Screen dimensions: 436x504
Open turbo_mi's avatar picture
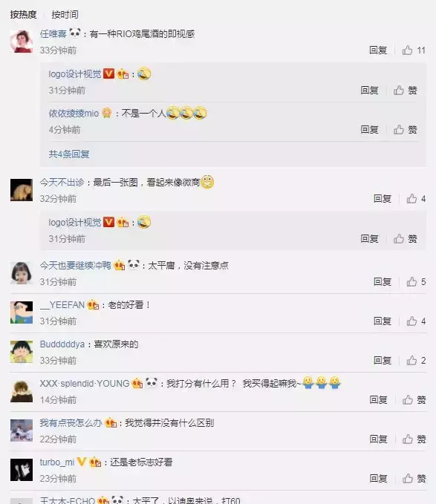(22, 470)
